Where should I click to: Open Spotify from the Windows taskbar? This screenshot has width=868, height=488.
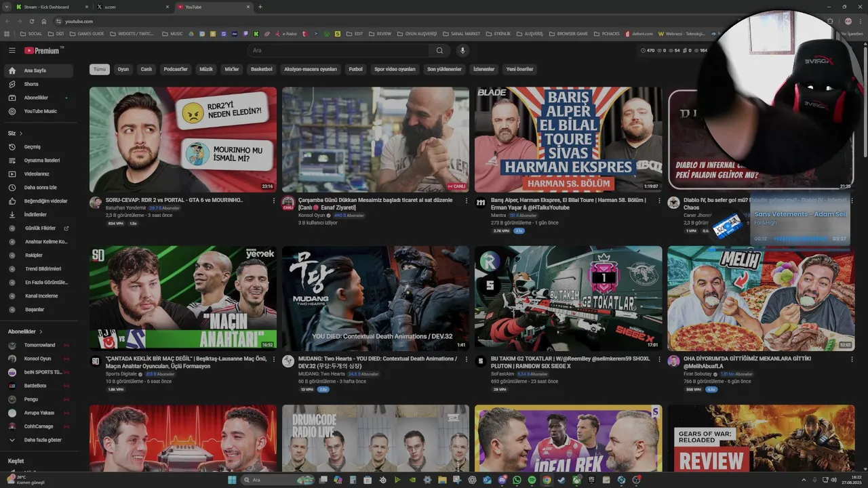pyautogui.click(x=532, y=480)
